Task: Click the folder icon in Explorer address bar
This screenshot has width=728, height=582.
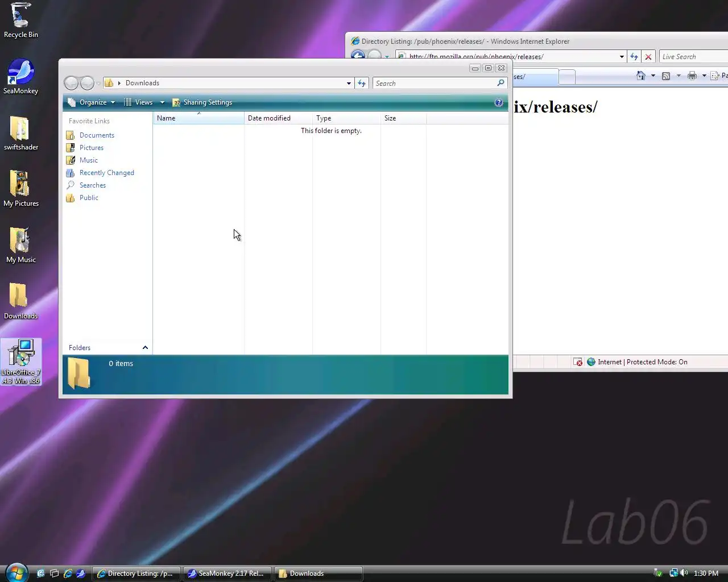Action: tap(109, 83)
